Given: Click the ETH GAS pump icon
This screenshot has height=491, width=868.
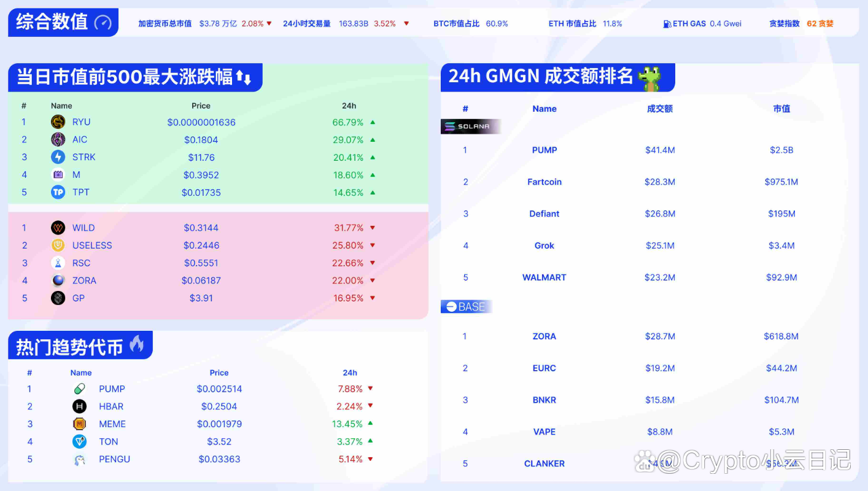Looking at the screenshot, I should [667, 24].
